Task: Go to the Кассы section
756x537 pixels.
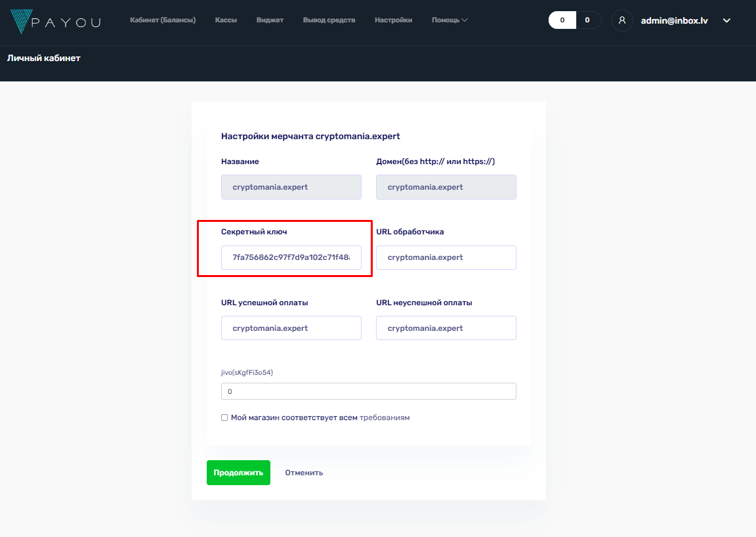Action: 226,20
